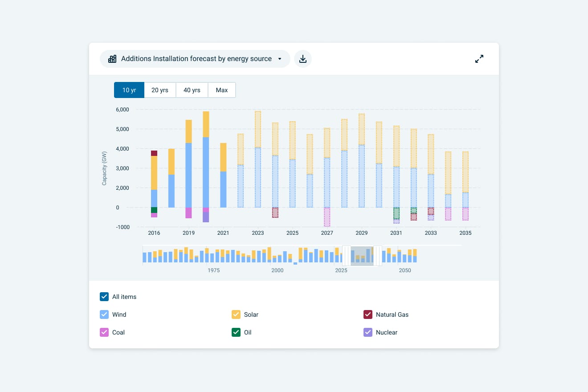Image resolution: width=588 pixels, height=392 pixels.
Task: Toggle the Wind series checkbox
Action: click(x=104, y=314)
